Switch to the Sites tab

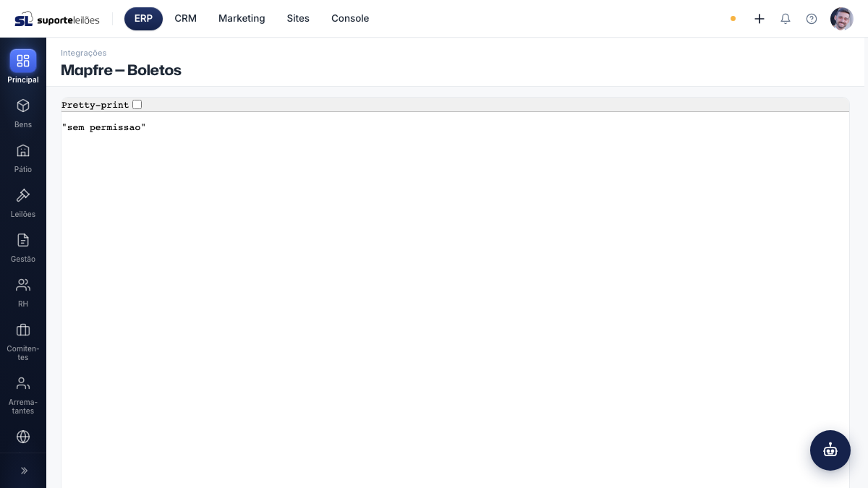[x=298, y=19]
